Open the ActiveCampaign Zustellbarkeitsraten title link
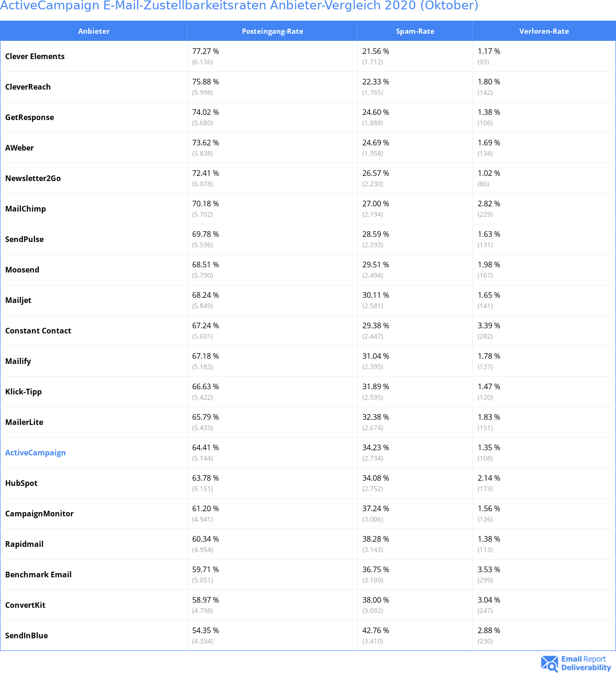The height and width of the screenshot is (673, 616). 239,6
